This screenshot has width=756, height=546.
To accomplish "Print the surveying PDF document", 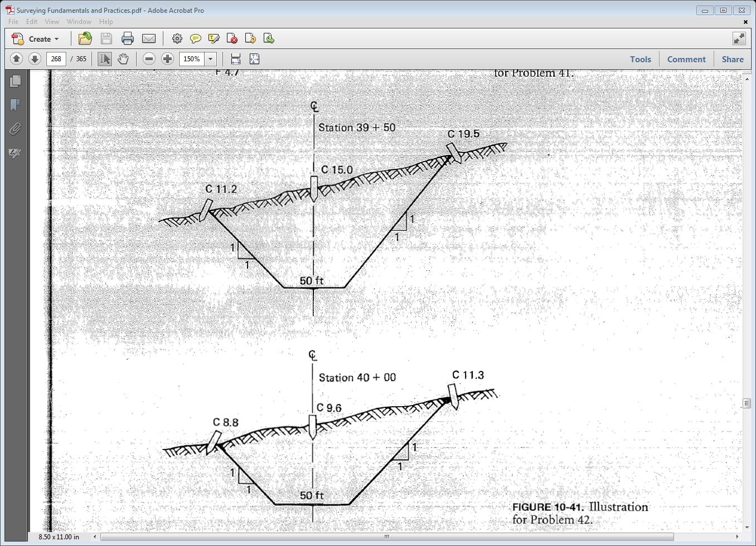I will (x=128, y=38).
